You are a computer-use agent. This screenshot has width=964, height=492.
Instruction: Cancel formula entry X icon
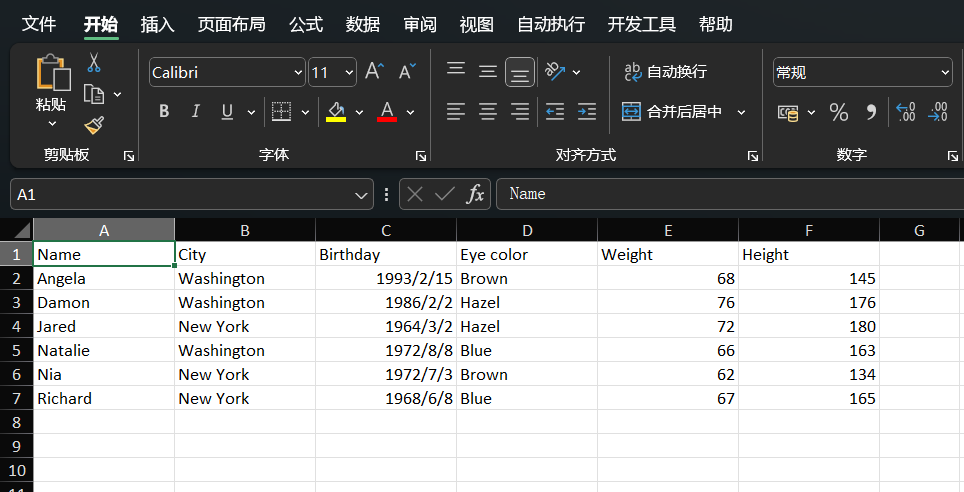click(415, 194)
